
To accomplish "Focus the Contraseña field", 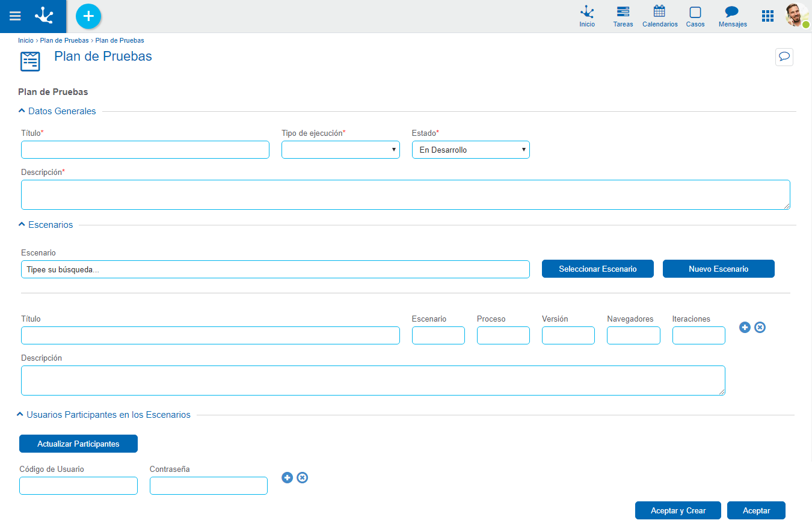I will pos(208,486).
